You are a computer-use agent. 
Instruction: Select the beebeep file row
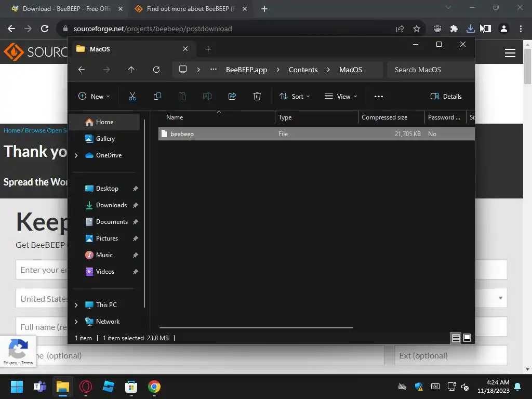tap(316, 134)
